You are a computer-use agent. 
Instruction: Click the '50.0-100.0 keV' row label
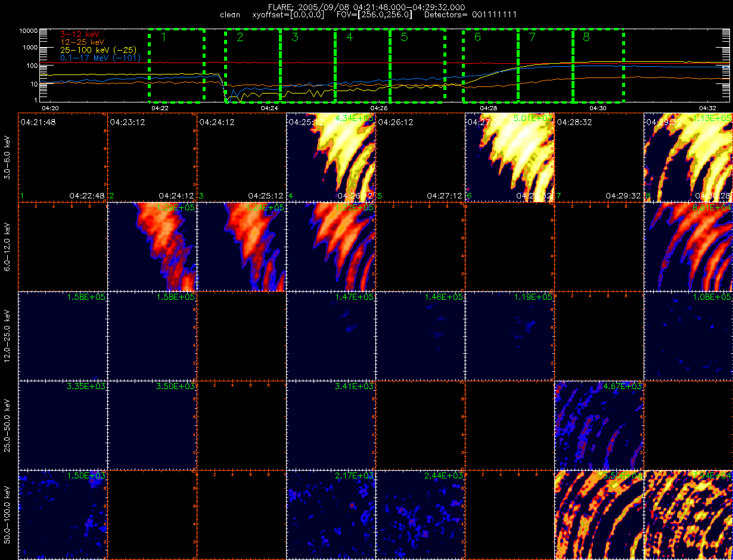(x=7, y=514)
